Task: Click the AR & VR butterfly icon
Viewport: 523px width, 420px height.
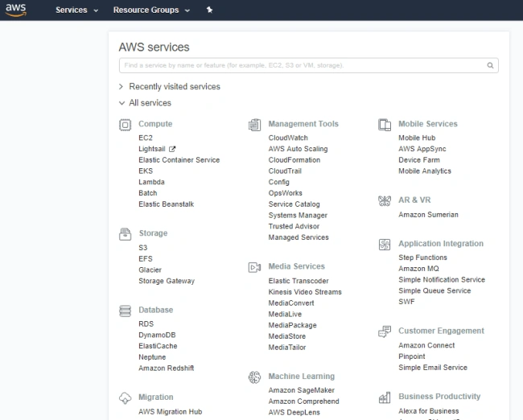Action: [x=385, y=201]
